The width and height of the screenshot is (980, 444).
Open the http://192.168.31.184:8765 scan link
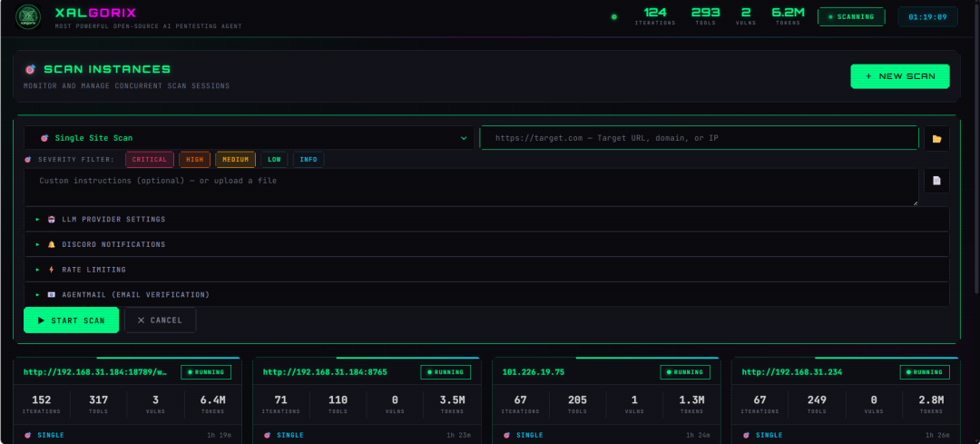325,372
